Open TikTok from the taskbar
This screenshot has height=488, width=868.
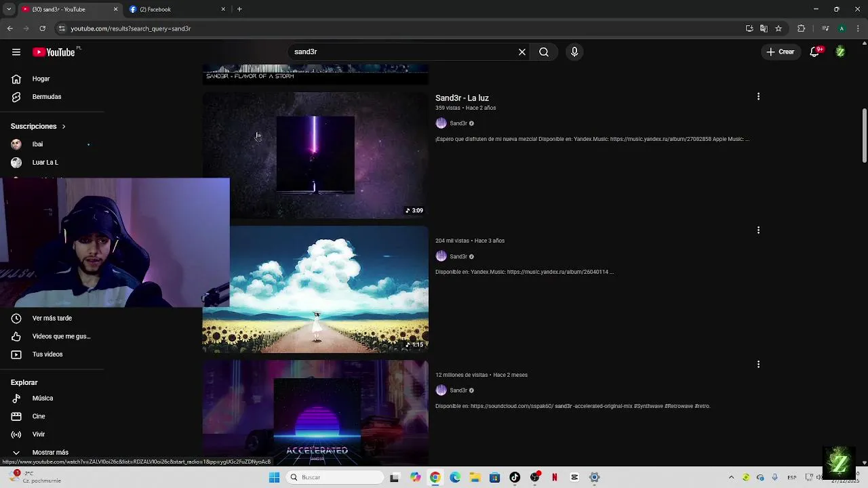point(515,477)
